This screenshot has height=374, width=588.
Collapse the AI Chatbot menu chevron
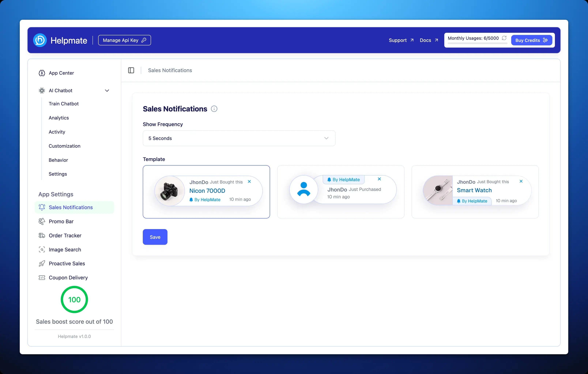[107, 91]
